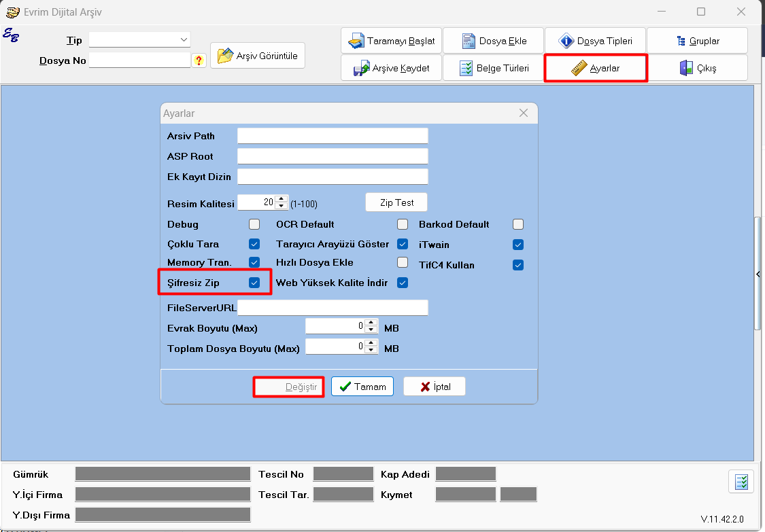Enable the Debug checkbox

click(x=254, y=224)
